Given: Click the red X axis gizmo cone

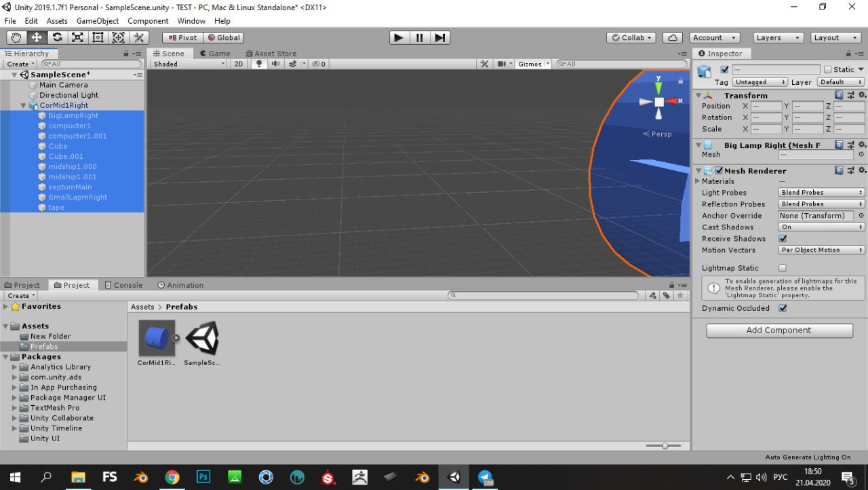Looking at the screenshot, I should tap(672, 101).
